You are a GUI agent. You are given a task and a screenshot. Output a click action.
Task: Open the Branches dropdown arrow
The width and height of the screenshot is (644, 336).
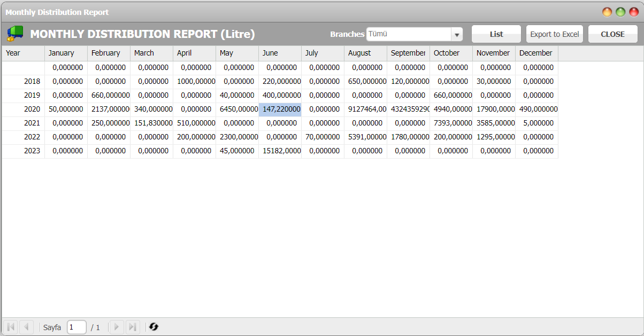tap(457, 35)
